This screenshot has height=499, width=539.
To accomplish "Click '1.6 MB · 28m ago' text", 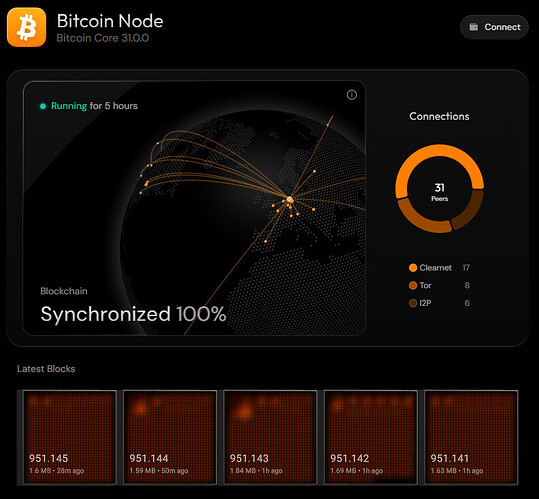I will [56, 471].
